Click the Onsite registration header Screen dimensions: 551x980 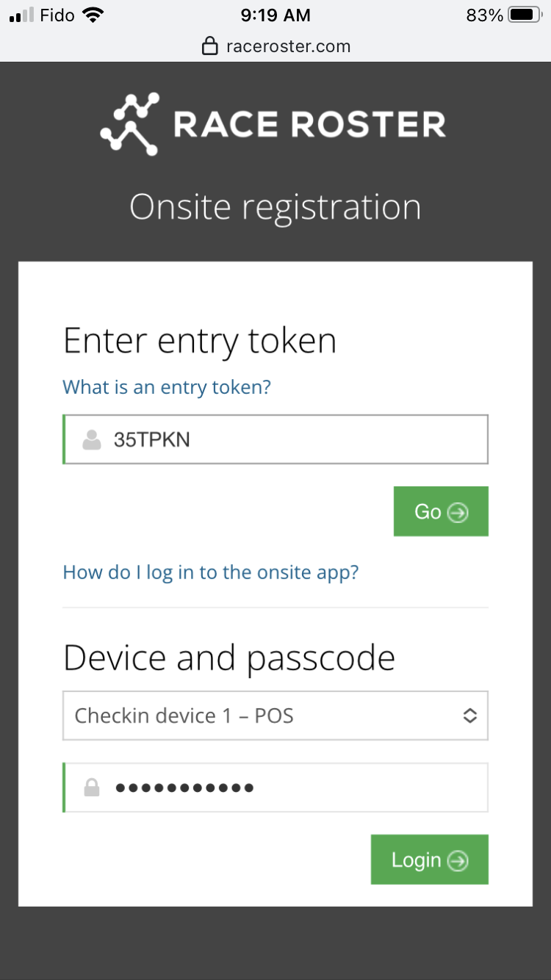click(x=275, y=207)
